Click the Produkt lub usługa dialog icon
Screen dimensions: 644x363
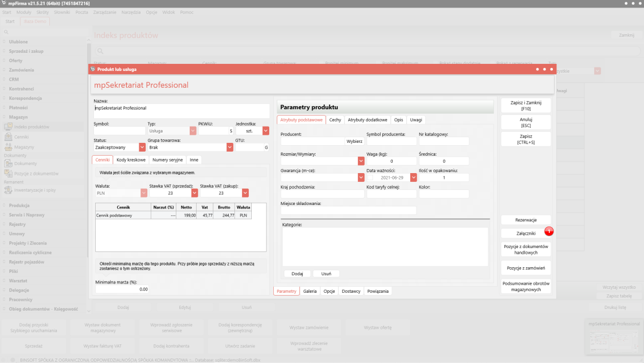[x=93, y=69]
